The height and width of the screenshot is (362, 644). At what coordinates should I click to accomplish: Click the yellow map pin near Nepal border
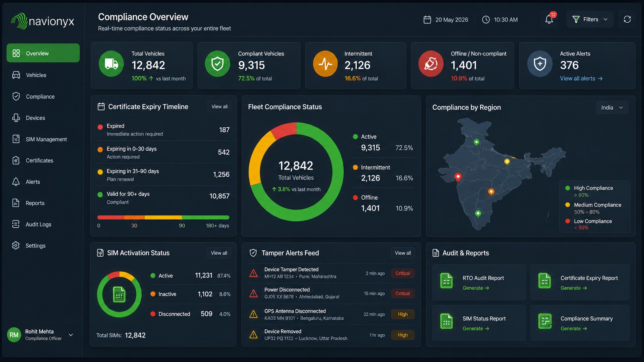point(507,162)
